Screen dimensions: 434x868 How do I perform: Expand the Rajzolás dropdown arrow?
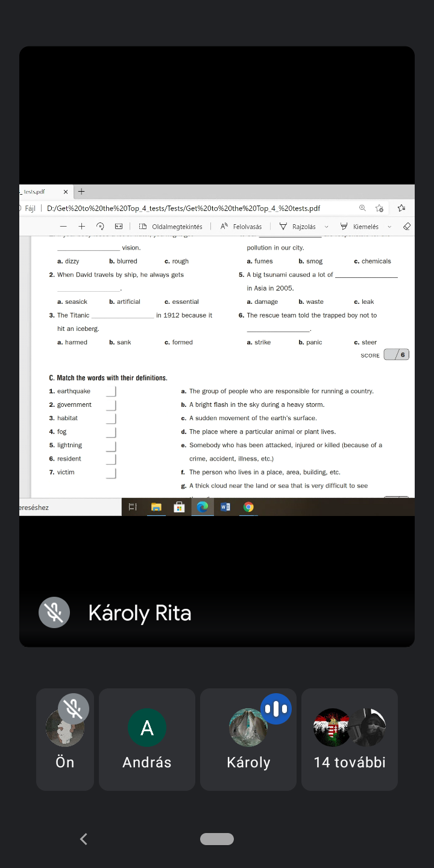[327, 227]
